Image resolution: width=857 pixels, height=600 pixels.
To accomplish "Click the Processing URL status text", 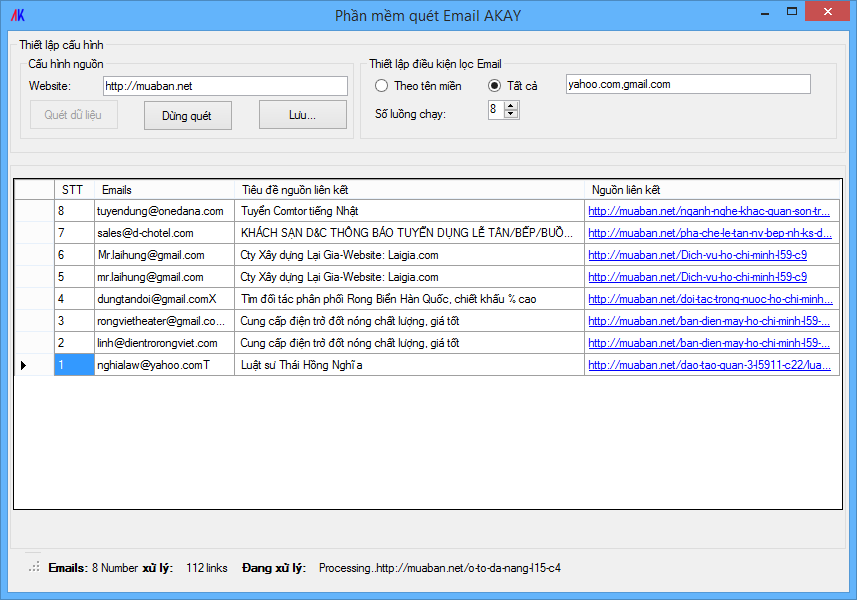I will coord(440,568).
